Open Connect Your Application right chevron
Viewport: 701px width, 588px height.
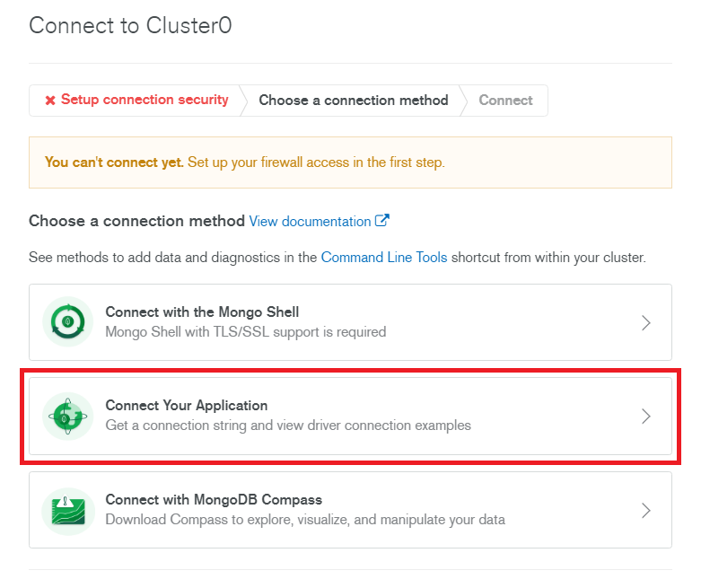tap(645, 417)
